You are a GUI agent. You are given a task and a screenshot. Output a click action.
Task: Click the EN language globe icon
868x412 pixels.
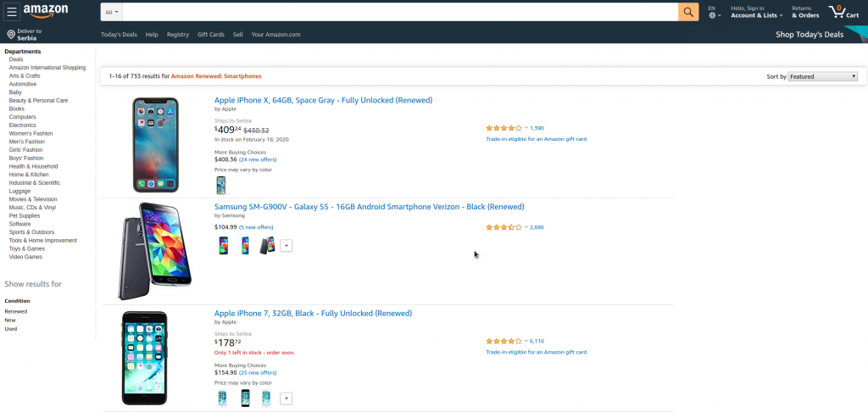(x=713, y=15)
